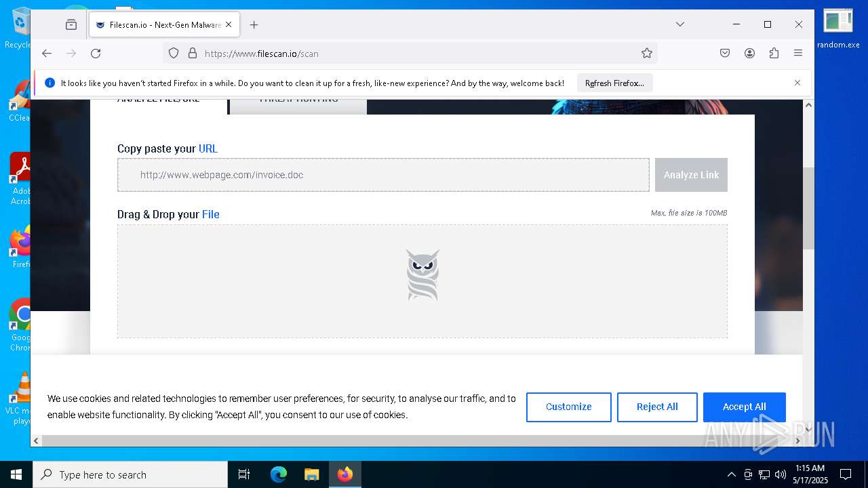The height and width of the screenshot is (488, 868).
Task: Click Customize cookie settings
Action: click(568, 407)
